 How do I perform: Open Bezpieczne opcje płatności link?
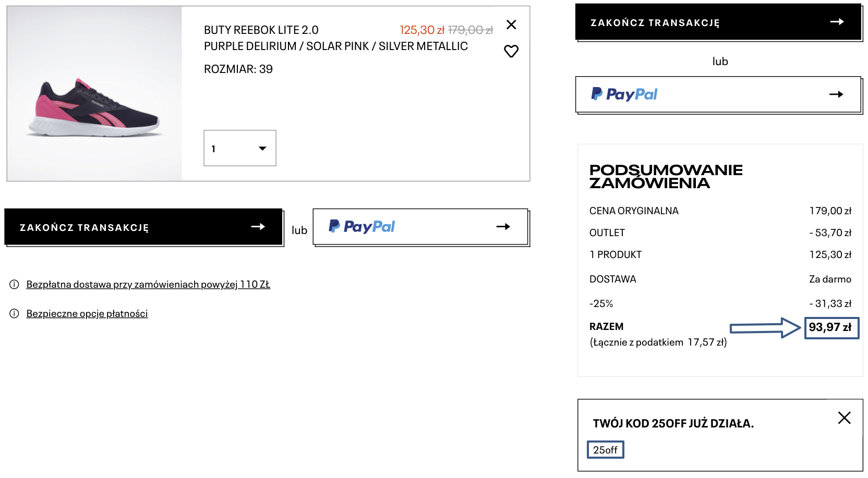[x=87, y=314]
